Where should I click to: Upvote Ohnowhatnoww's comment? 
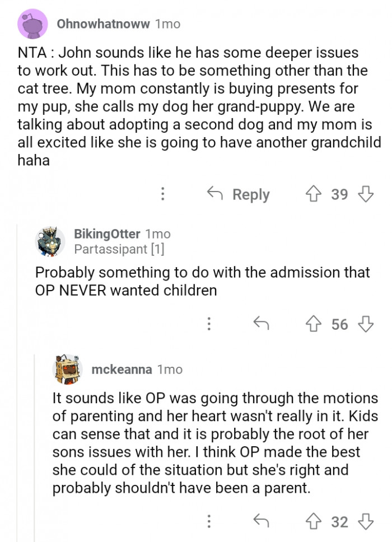[313, 194]
